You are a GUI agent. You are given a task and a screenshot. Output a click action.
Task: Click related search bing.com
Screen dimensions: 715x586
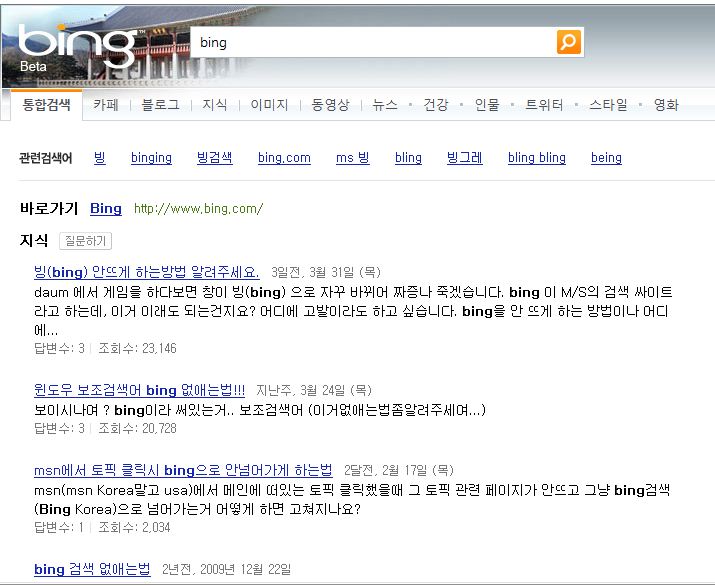[285, 158]
